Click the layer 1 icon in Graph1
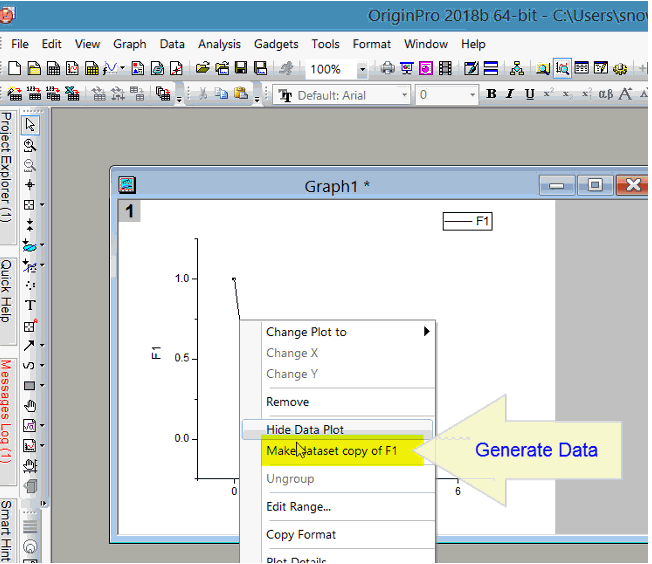 coord(129,211)
